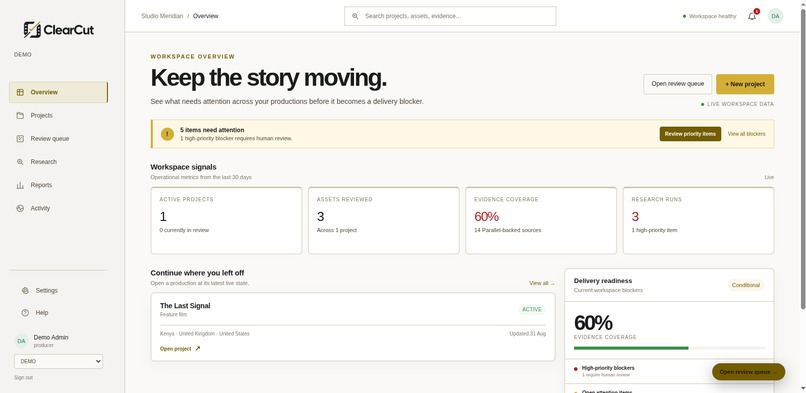This screenshot has height=393, width=806.
Task: Go to Review queue in the sidebar
Action: click(x=58, y=139)
